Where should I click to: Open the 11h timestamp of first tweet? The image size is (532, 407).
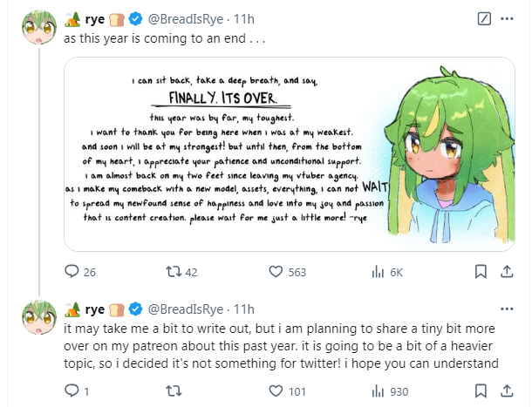pos(245,18)
